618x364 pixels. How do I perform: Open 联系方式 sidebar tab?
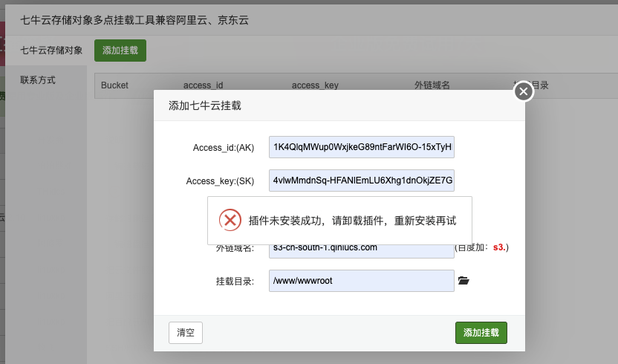(x=38, y=80)
